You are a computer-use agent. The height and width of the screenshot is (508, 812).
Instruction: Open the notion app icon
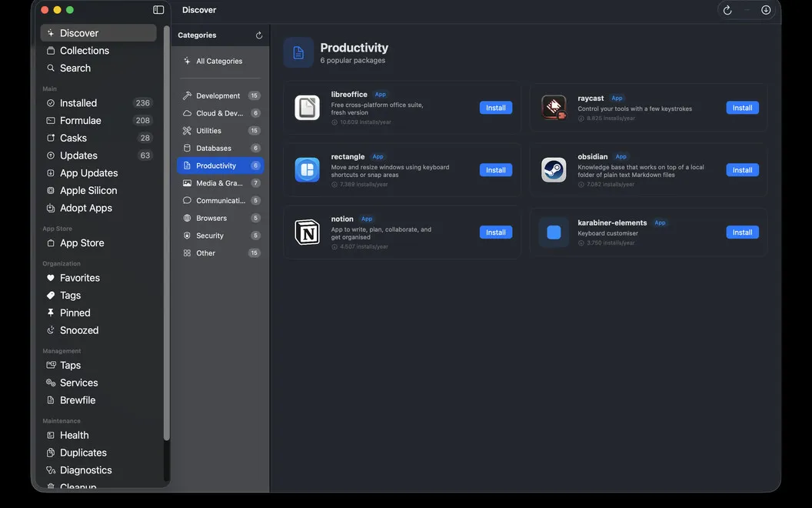pyautogui.click(x=307, y=232)
